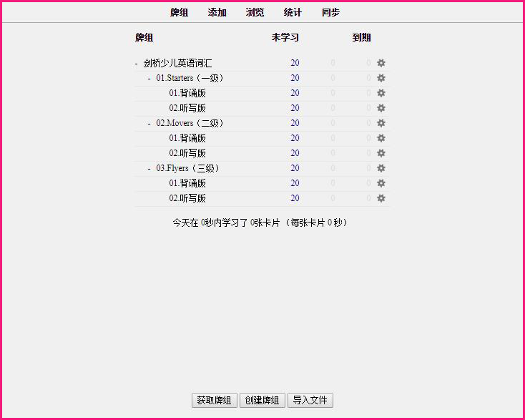Collapse the 01.Starters（一级）subdeck
This screenshot has height=420, width=525.
pos(149,79)
